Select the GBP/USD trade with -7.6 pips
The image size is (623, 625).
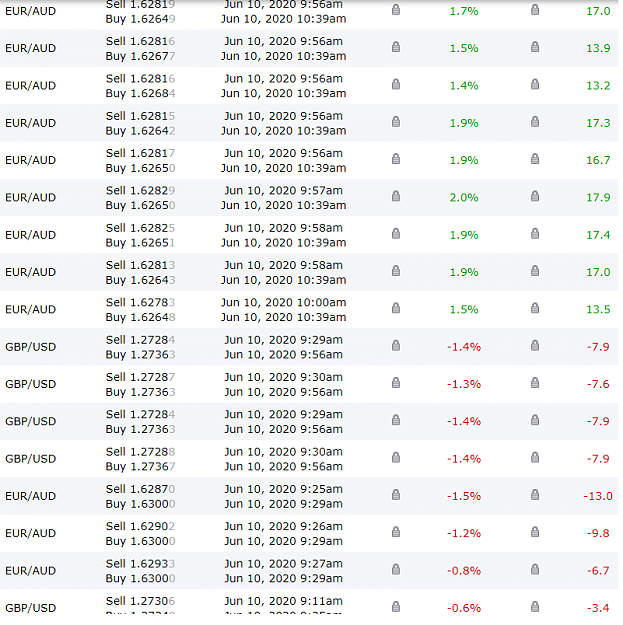[309, 384]
